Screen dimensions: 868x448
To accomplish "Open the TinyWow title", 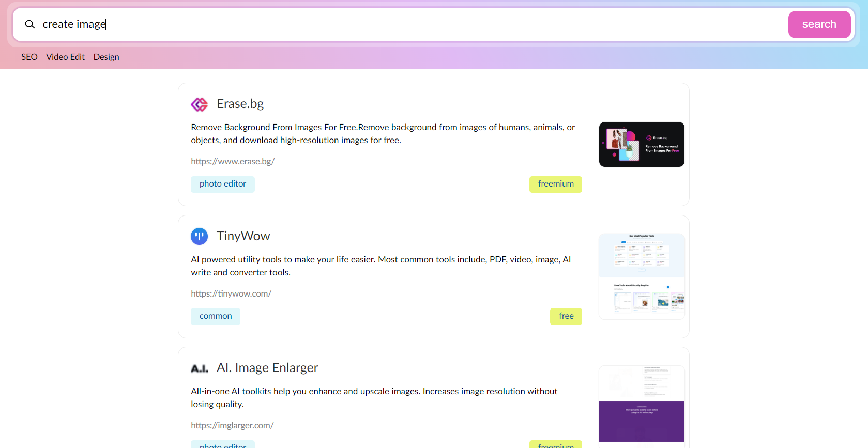I will (243, 236).
